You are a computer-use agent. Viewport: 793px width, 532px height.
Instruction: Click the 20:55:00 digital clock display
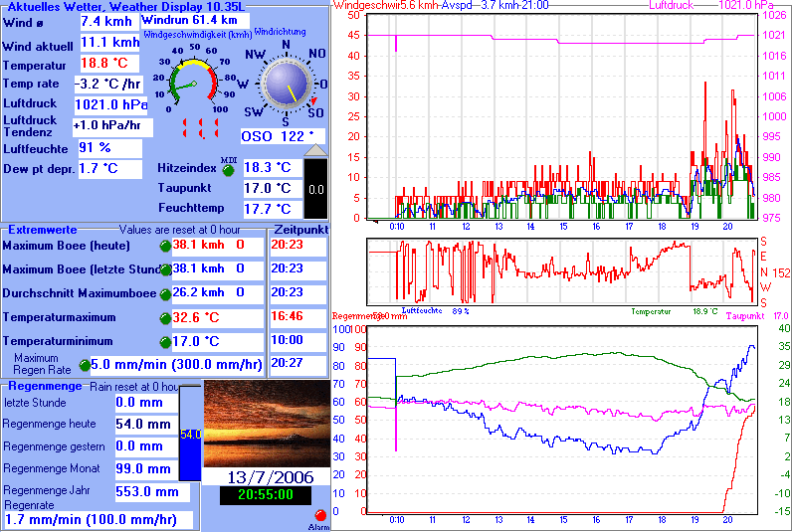(265, 494)
